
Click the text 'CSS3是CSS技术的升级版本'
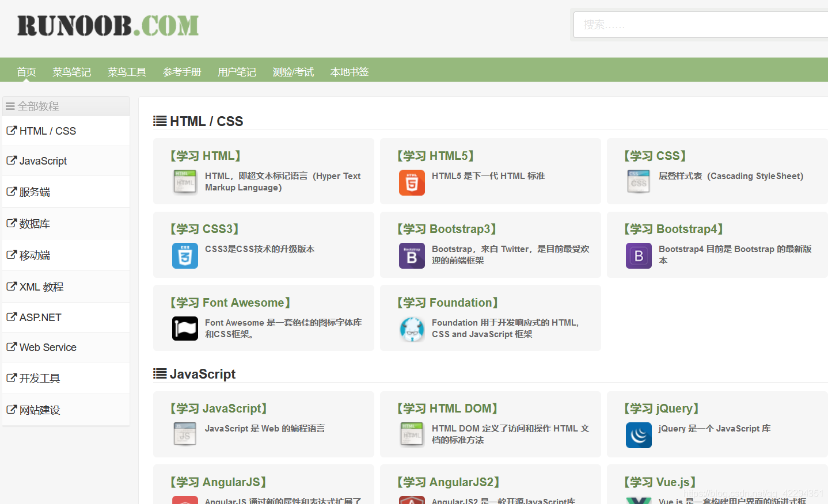(x=260, y=249)
